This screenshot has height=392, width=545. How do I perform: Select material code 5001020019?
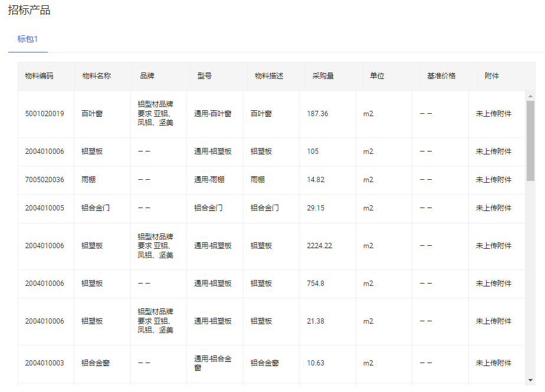point(44,114)
